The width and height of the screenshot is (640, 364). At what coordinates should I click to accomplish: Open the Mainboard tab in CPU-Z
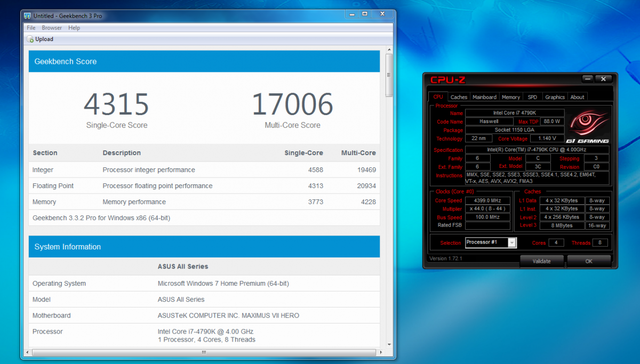point(484,97)
